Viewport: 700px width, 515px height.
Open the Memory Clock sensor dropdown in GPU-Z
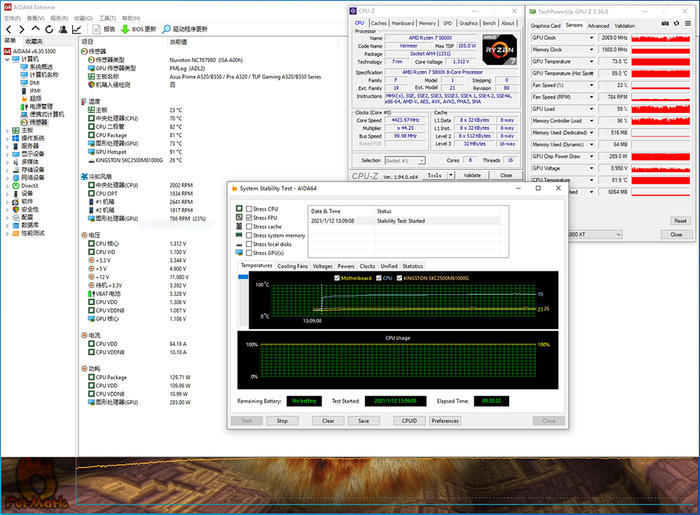click(592, 50)
